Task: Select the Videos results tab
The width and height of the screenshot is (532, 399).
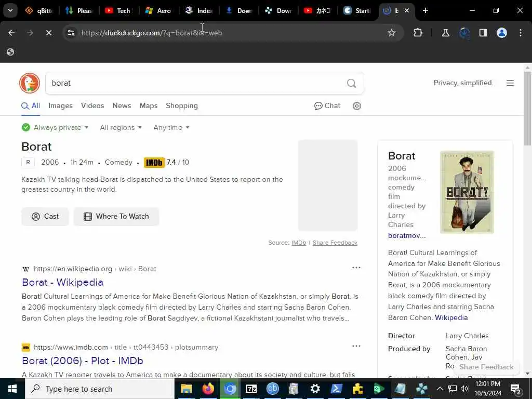Action: [x=92, y=106]
